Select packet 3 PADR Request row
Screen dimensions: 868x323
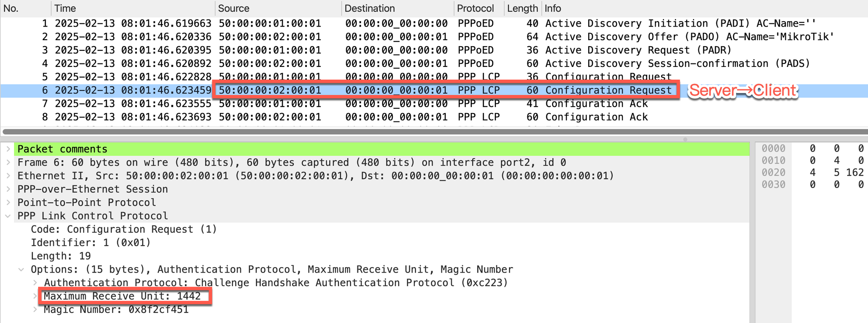[x=434, y=50]
